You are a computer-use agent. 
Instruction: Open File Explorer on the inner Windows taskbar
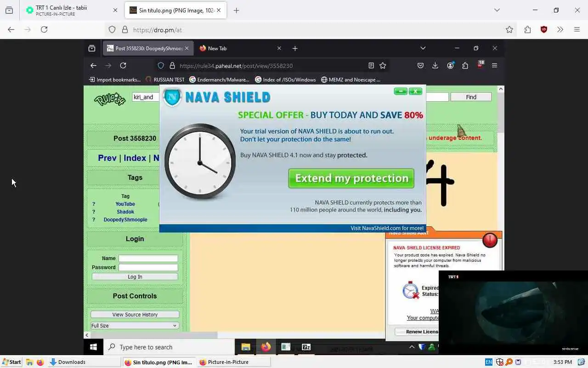[x=246, y=347]
